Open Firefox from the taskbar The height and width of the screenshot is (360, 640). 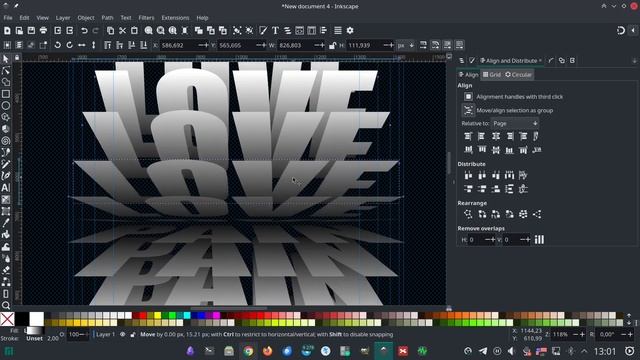click(x=267, y=351)
